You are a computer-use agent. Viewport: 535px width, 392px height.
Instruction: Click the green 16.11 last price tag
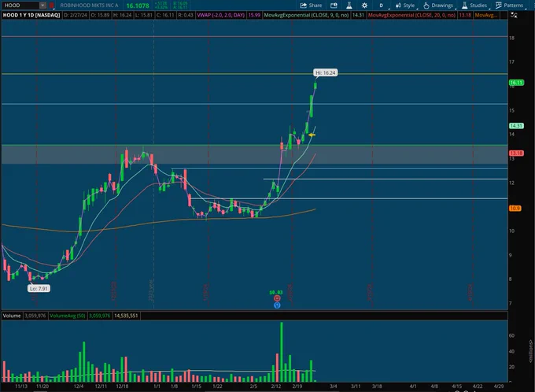[x=516, y=83]
